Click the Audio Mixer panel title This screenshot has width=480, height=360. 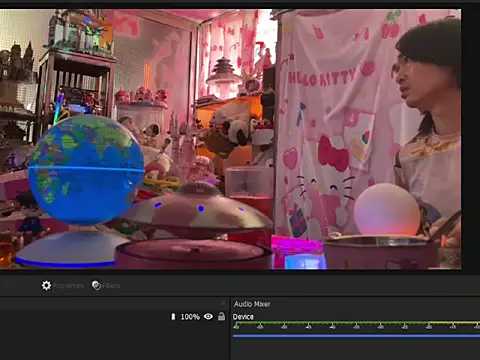point(252,304)
